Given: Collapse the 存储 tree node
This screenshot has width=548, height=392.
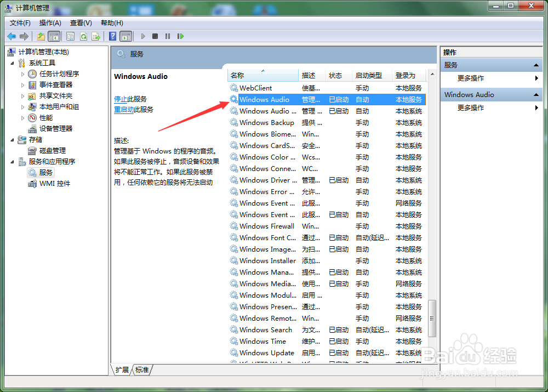Looking at the screenshot, I should point(12,140).
